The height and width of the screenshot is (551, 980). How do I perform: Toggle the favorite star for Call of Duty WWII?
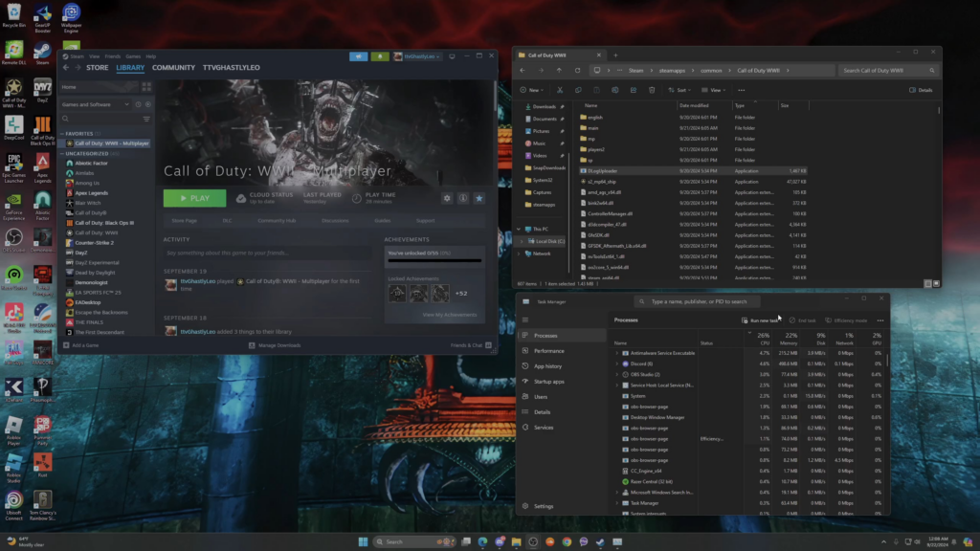pyautogui.click(x=479, y=198)
